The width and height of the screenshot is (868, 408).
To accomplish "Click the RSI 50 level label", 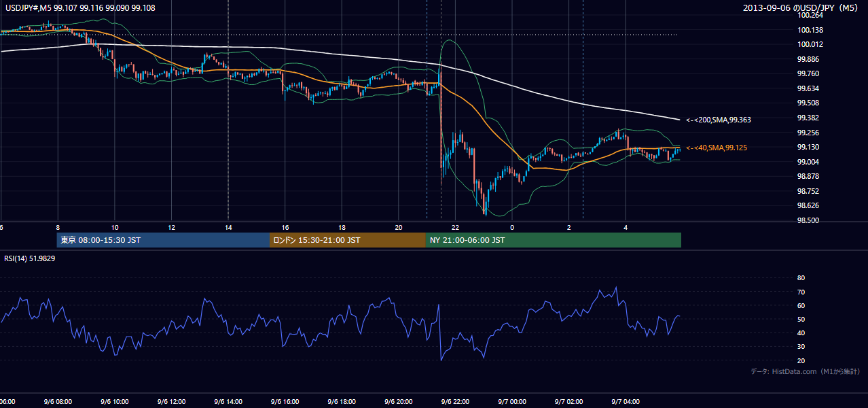I will pos(801,319).
